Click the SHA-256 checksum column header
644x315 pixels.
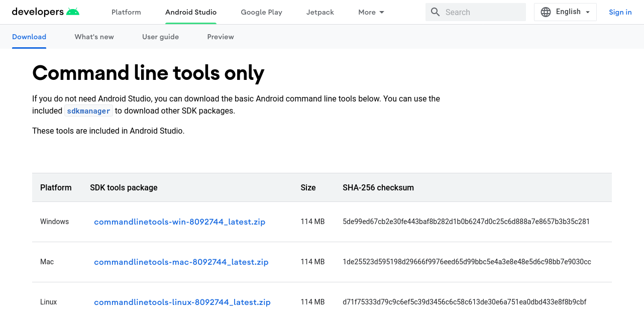pyautogui.click(x=378, y=187)
